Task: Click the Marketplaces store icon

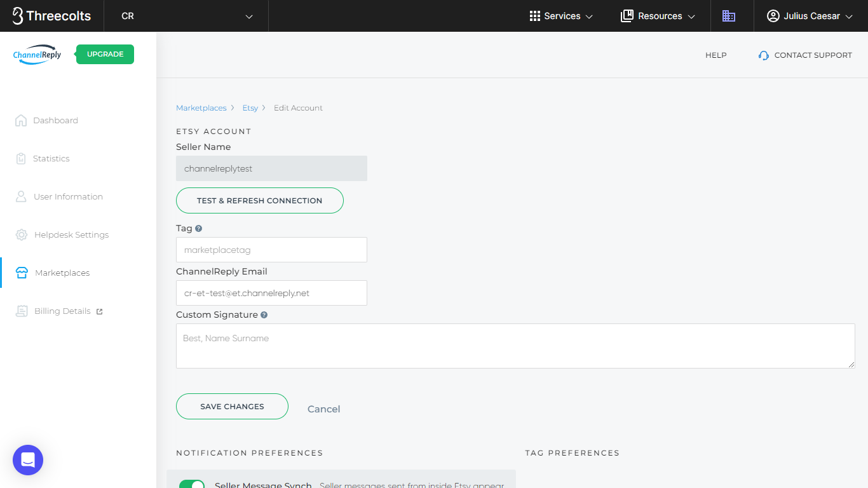Action: 22,273
